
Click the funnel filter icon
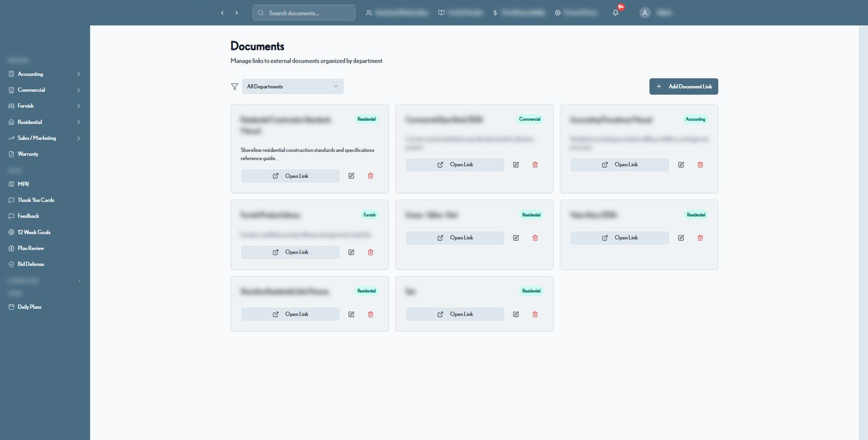234,87
